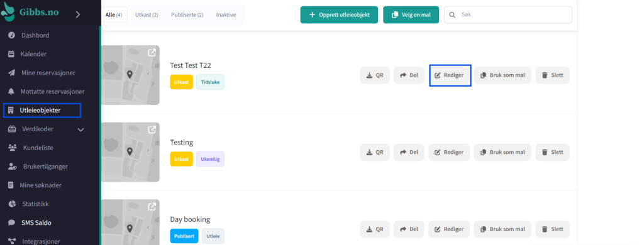Click the Gibbs.no logo
Viewport: 644px width, 245px height.
click(x=30, y=13)
